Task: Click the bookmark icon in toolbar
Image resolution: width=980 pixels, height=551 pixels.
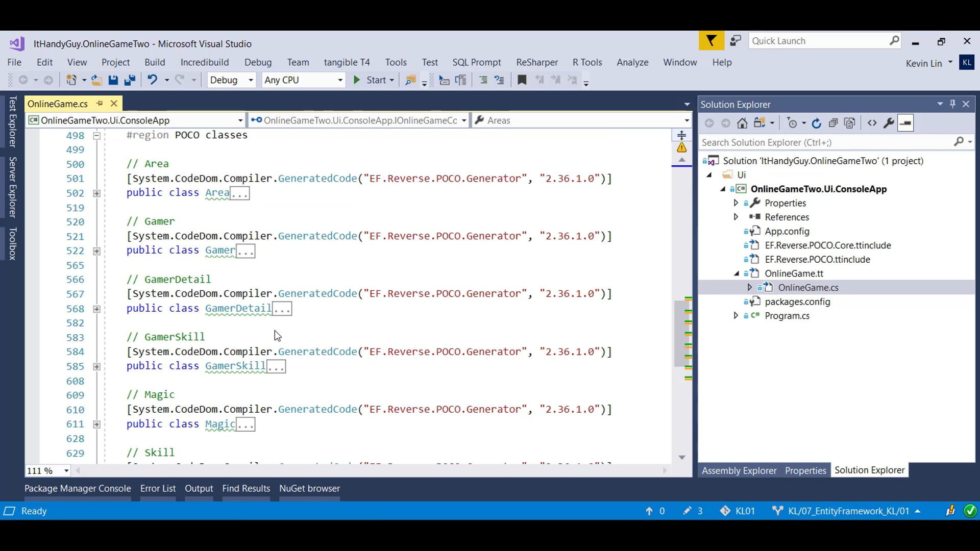Action: pyautogui.click(x=522, y=80)
